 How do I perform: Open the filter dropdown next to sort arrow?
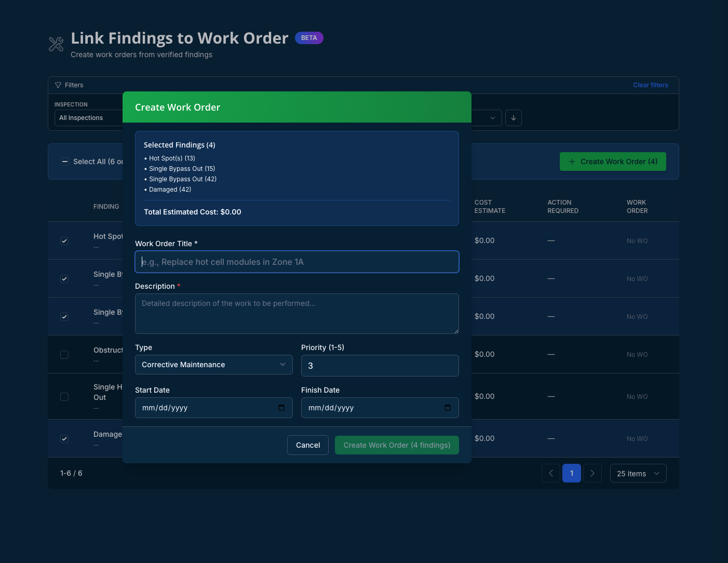[487, 118]
